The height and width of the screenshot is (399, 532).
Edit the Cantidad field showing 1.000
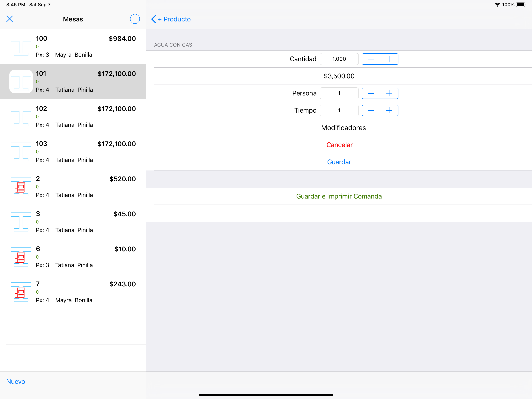coord(339,59)
